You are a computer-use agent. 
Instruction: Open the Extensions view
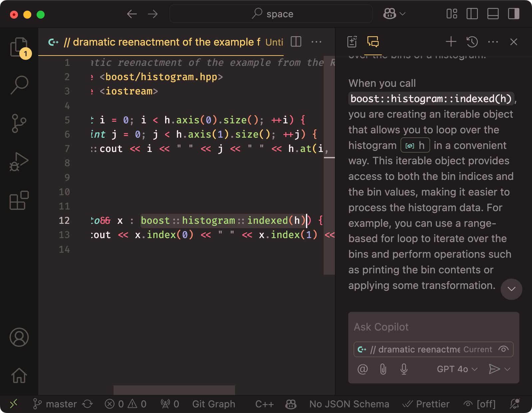(19, 200)
